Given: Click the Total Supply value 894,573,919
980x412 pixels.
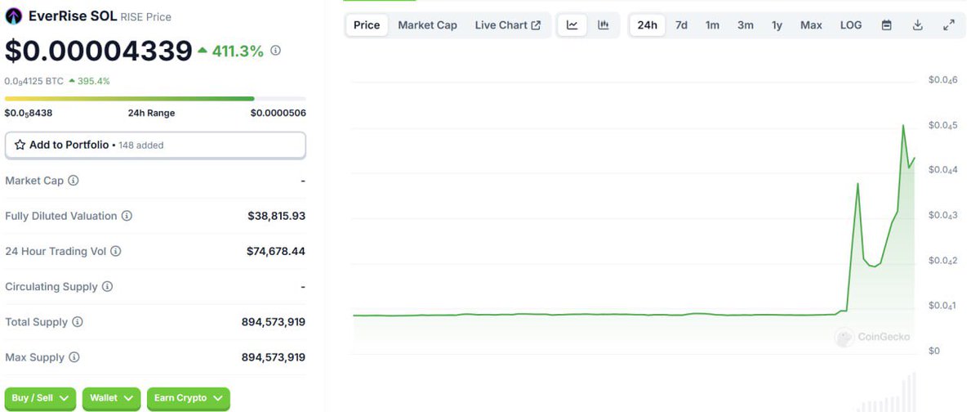Looking at the screenshot, I should [x=274, y=322].
